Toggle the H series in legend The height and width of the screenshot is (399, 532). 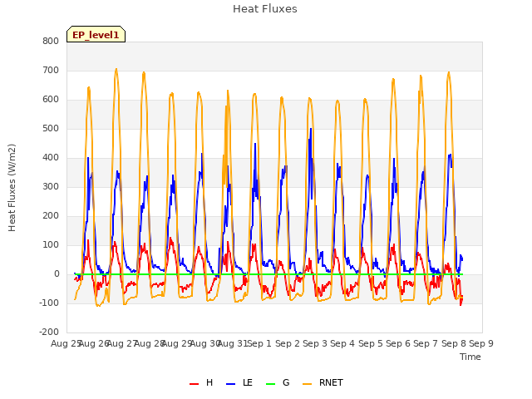click(x=201, y=383)
